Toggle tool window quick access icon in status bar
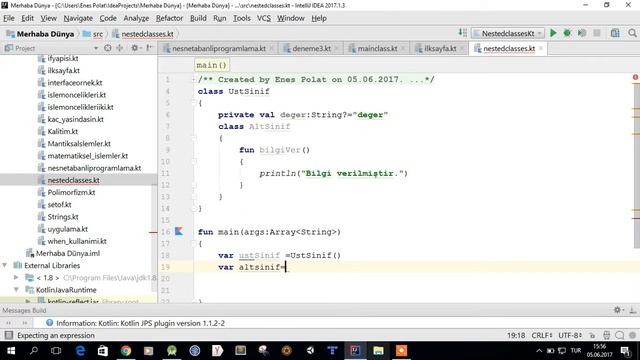Image resolution: width=640 pixels, height=360 pixels. pyautogui.click(x=8, y=335)
